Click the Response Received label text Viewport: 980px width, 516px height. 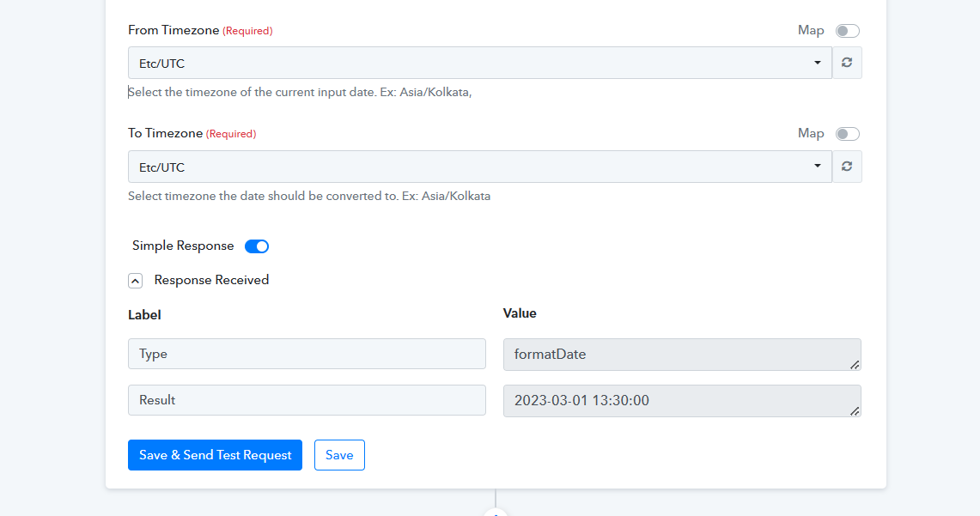(211, 280)
